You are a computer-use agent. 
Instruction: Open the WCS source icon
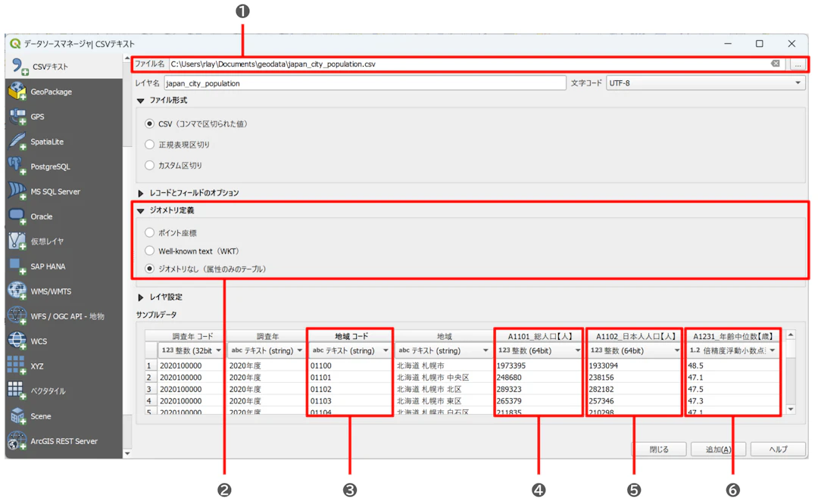point(17,341)
